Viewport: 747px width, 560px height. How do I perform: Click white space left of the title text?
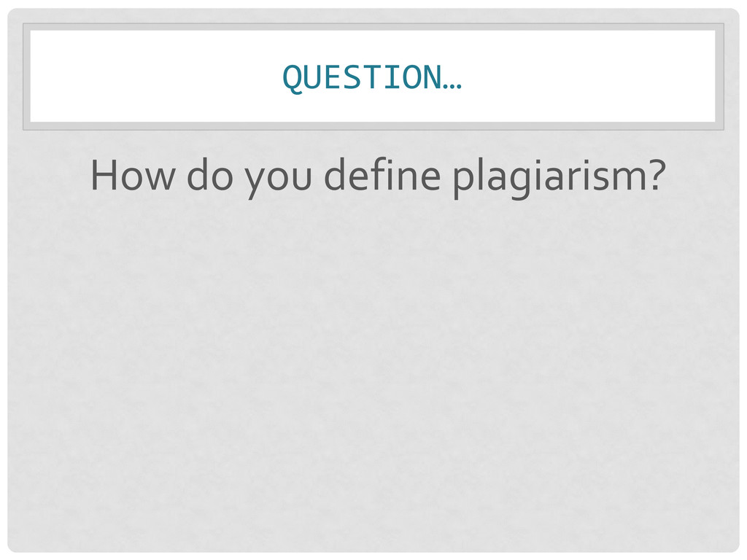click(146, 77)
